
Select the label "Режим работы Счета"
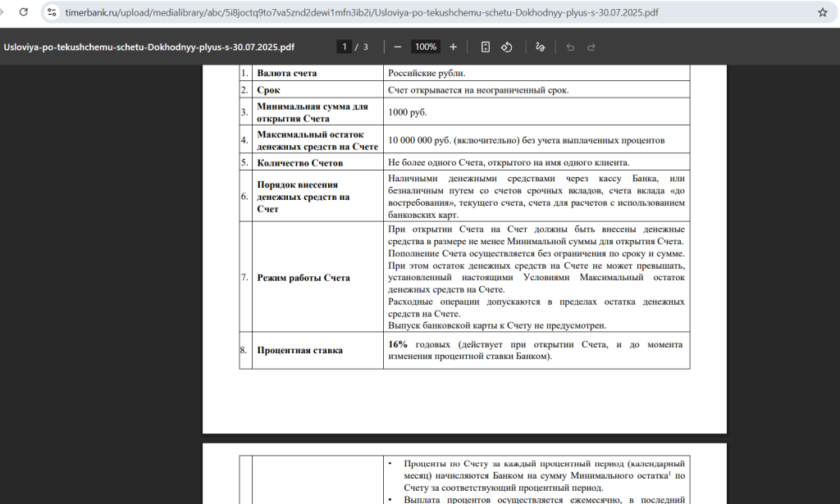tap(304, 278)
